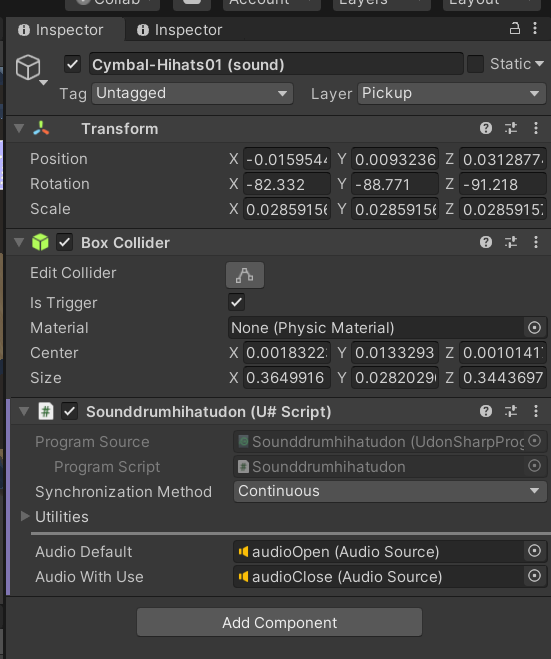Open object picker for Audio Default
Image resolution: width=551 pixels, height=659 pixels.
point(534,551)
